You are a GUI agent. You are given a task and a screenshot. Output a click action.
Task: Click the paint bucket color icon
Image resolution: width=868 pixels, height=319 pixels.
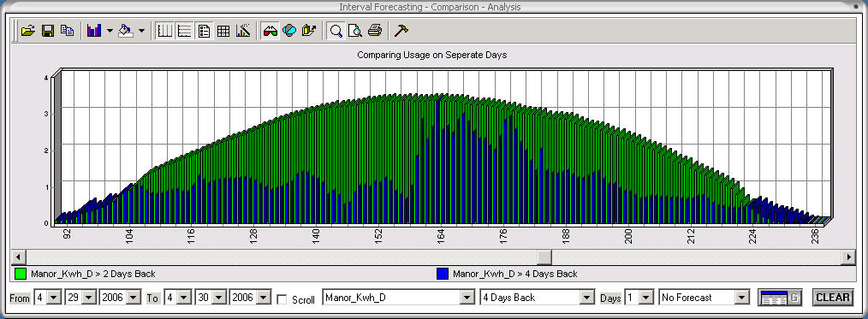126,31
